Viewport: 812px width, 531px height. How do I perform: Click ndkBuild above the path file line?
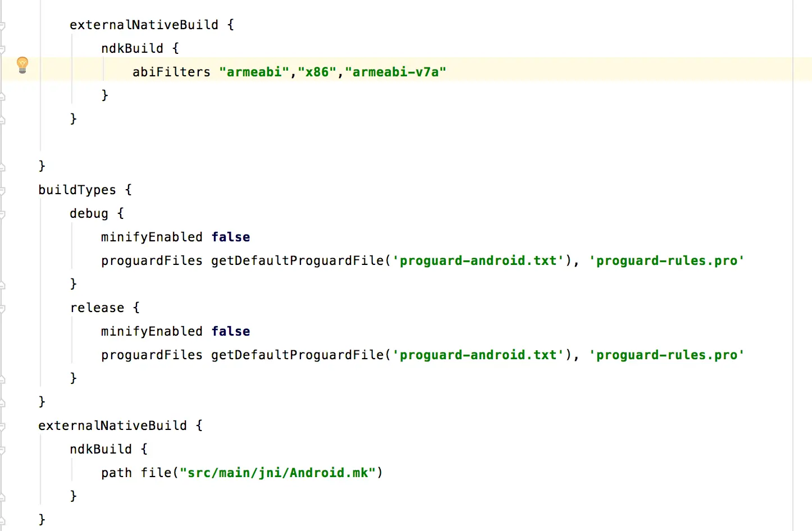point(101,449)
